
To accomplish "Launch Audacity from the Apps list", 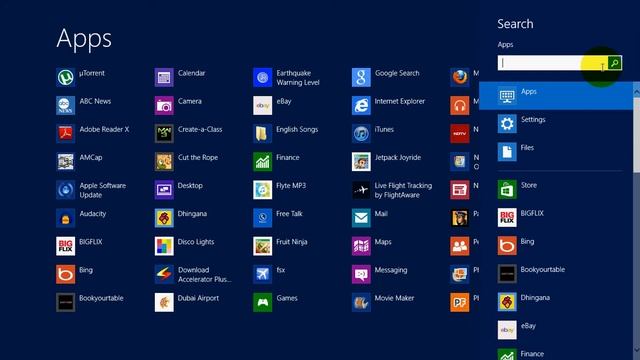I will [65, 218].
